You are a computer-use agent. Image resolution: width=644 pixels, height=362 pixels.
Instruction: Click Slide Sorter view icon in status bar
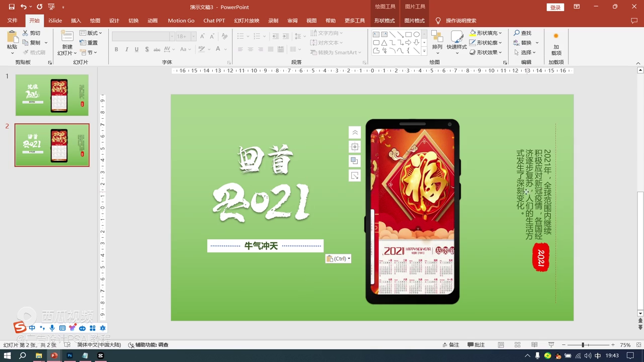tap(518, 345)
